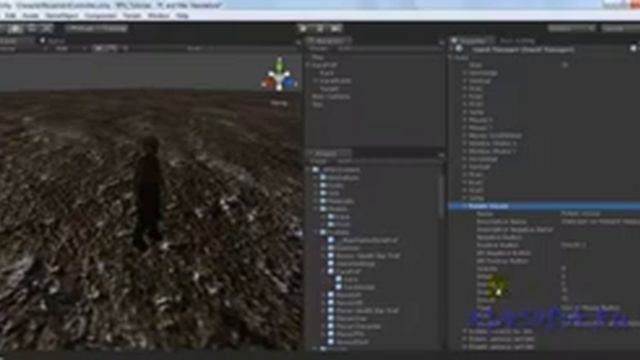
Task: Toggle the Snap checkbox
Action: click(564, 292)
